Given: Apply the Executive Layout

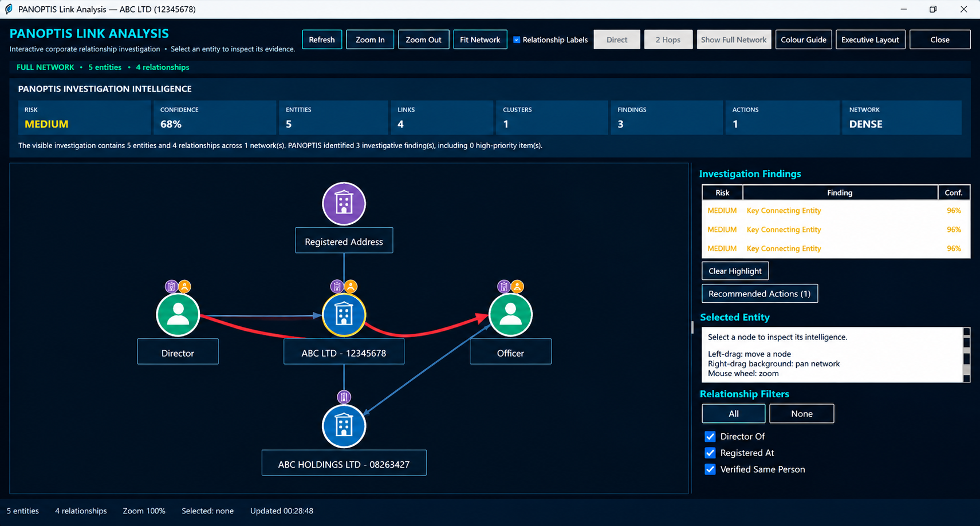Looking at the screenshot, I should coord(870,39).
